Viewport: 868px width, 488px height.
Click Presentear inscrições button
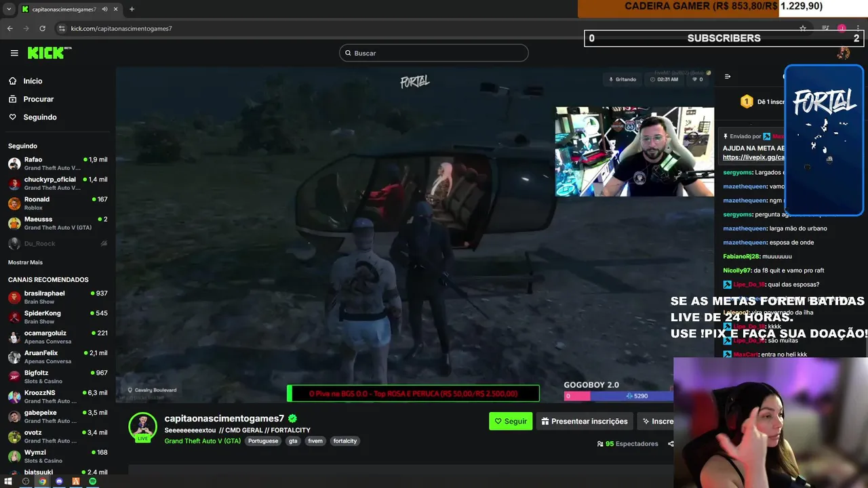click(585, 421)
